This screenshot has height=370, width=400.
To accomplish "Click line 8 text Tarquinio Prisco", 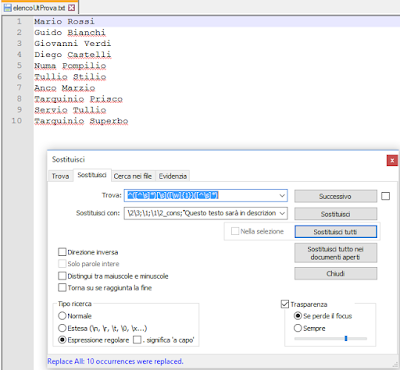I will pos(78,99).
